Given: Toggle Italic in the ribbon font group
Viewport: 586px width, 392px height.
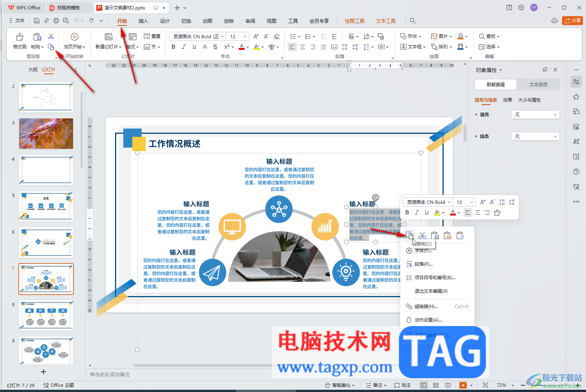Looking at the screenshot, I should click(x=184, y=47).
